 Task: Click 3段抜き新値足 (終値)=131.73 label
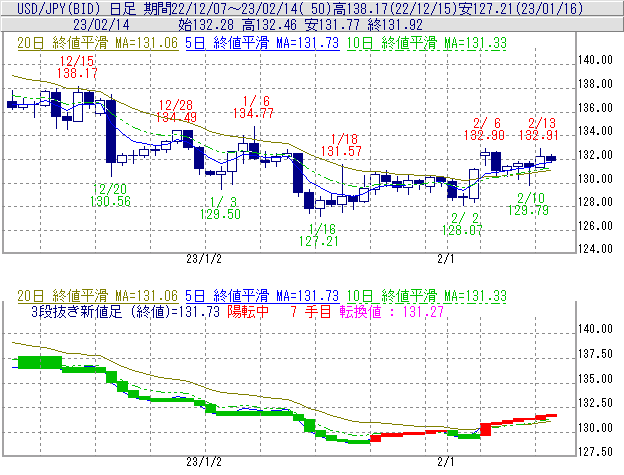(125, 311)
